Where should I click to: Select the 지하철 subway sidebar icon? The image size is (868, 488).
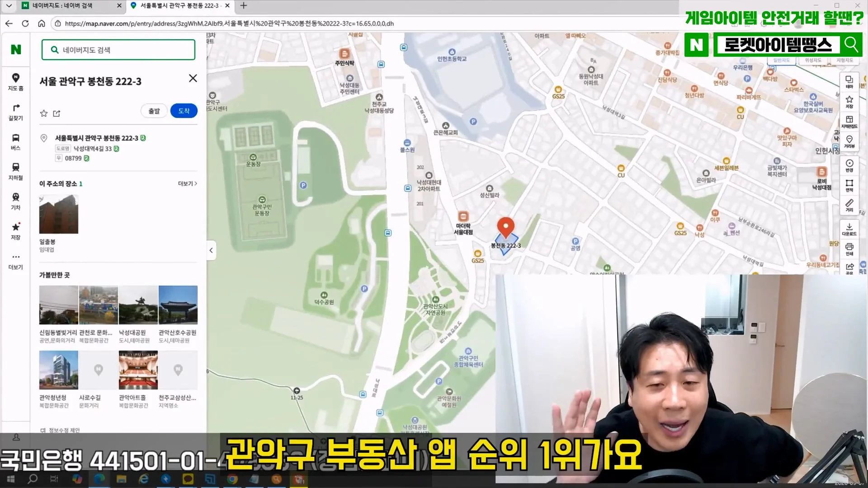[15, 172]
